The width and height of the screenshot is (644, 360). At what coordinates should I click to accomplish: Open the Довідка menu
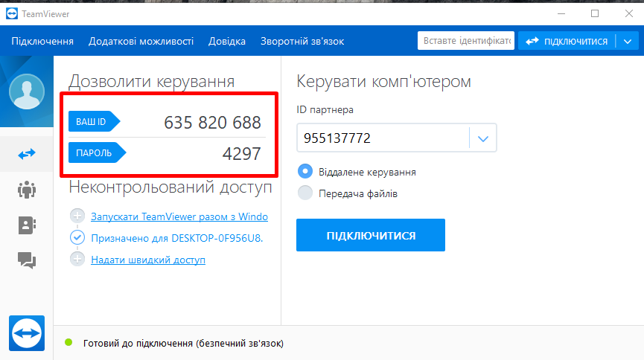tap(227, 42)
